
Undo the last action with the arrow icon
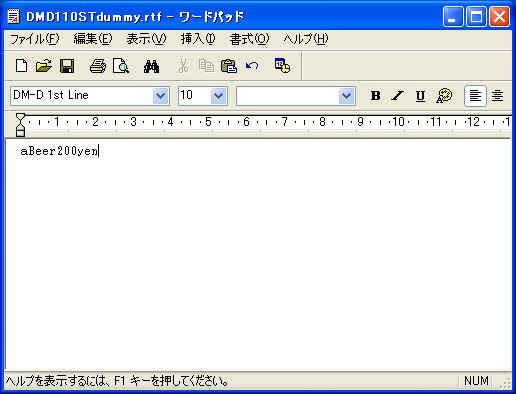click(x=252, y=66)
